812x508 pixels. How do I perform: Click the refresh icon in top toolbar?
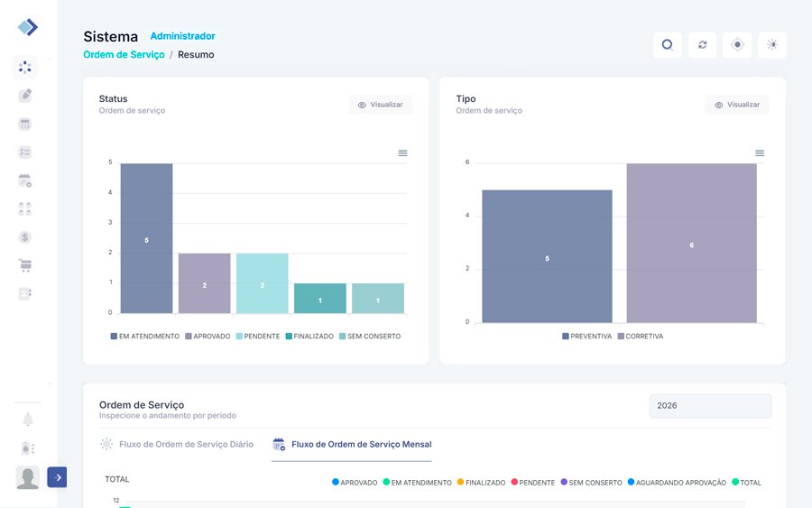(x=702, y=45)
